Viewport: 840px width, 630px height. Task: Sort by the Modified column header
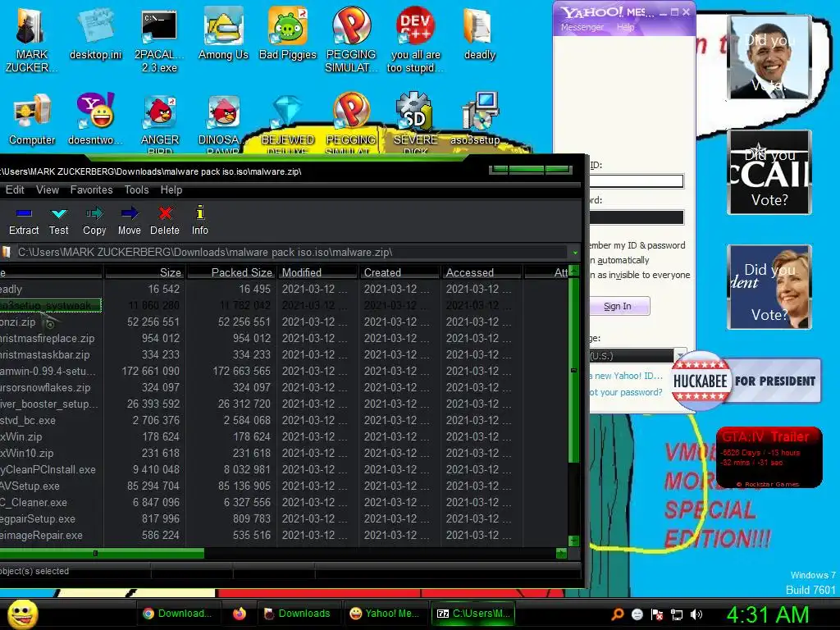click(317, 272)
